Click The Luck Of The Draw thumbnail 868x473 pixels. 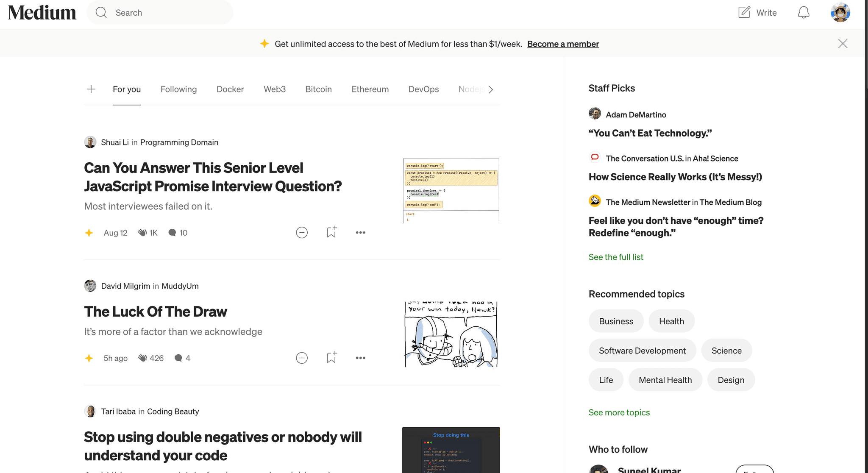point(451,334)
